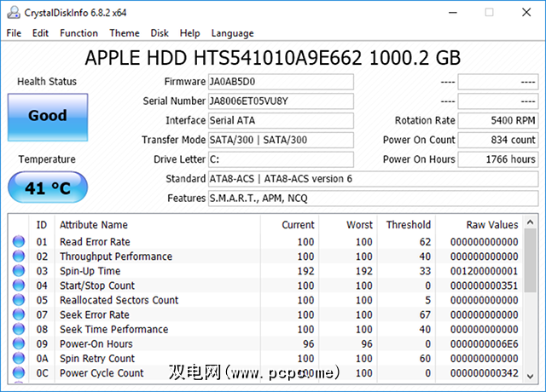Image resolution: width=546 pixels, height=392 pixels.
Task: Minimize the CrystalDiskInfo window
Action: tap(453, 13)
